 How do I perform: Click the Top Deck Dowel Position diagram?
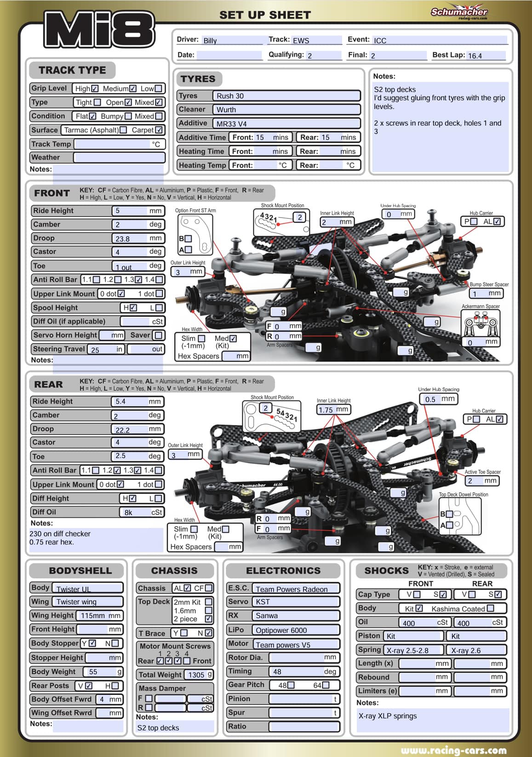[460, 516]
